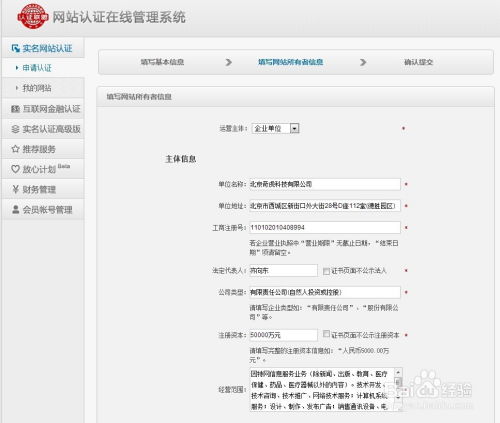Expand the 我的网站 submenu item
Image resolution: width=500 pixels, height=423 pixels.
(x=37, y=88)
